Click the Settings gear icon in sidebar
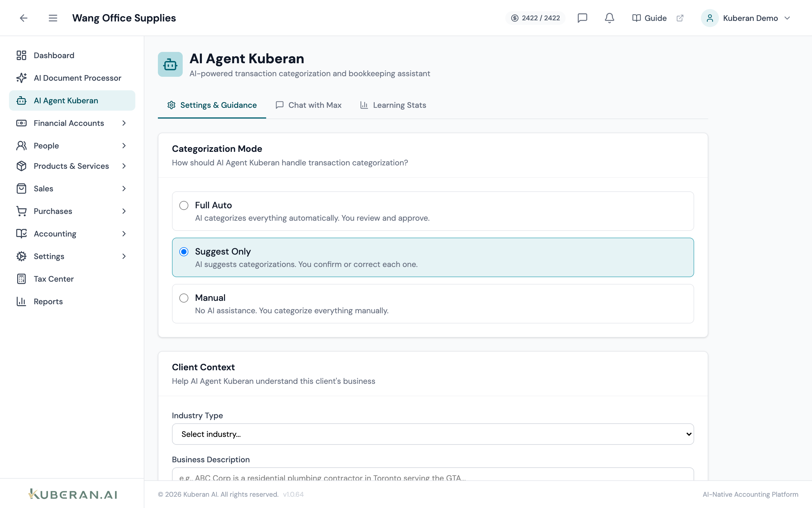This screenshot has width=812, height=508. tap(21, 256)
